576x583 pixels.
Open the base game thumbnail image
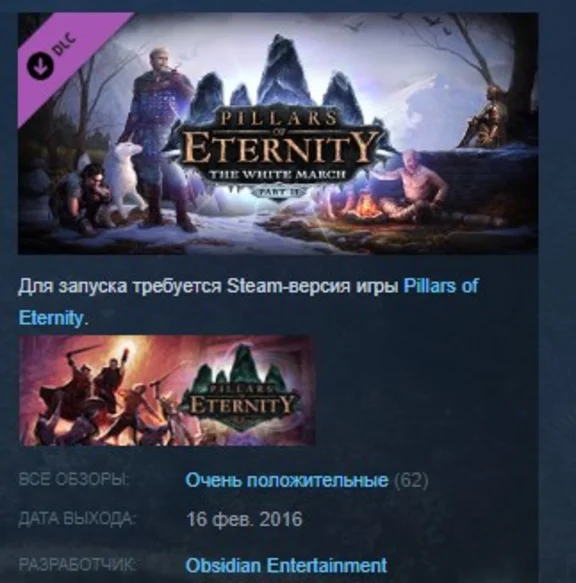167,390
